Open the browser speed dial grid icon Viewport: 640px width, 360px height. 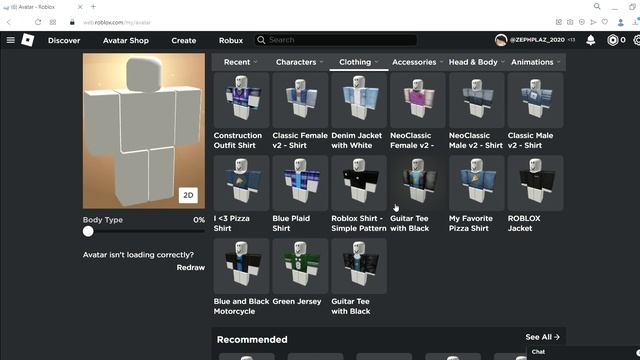click(53, 22)
